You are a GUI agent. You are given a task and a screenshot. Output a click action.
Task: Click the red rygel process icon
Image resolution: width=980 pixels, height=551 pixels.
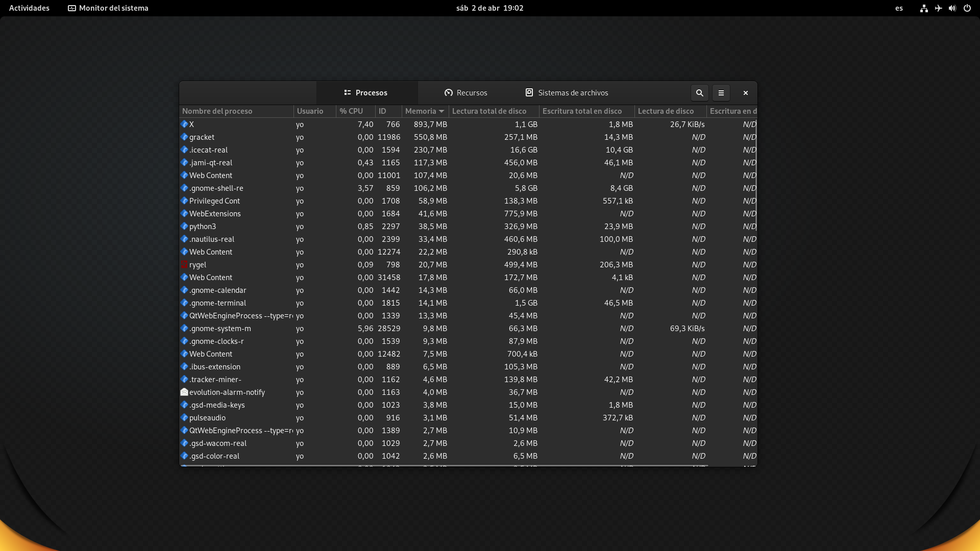[184, 264]
